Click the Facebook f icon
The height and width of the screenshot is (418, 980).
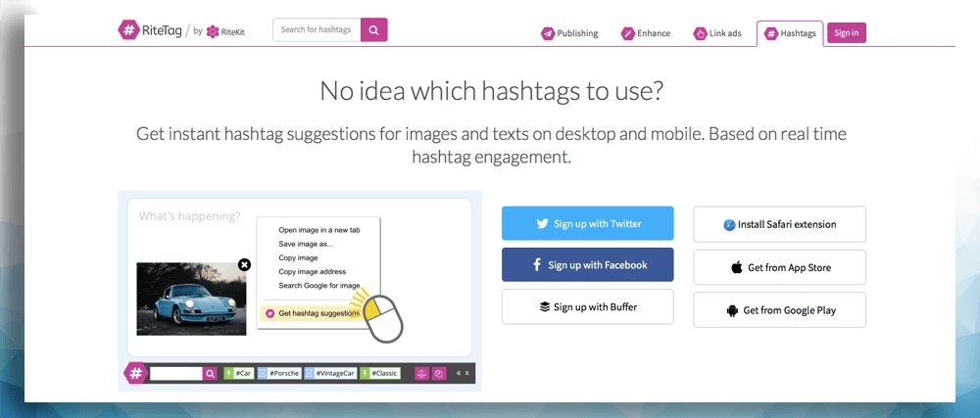[537, 265]
